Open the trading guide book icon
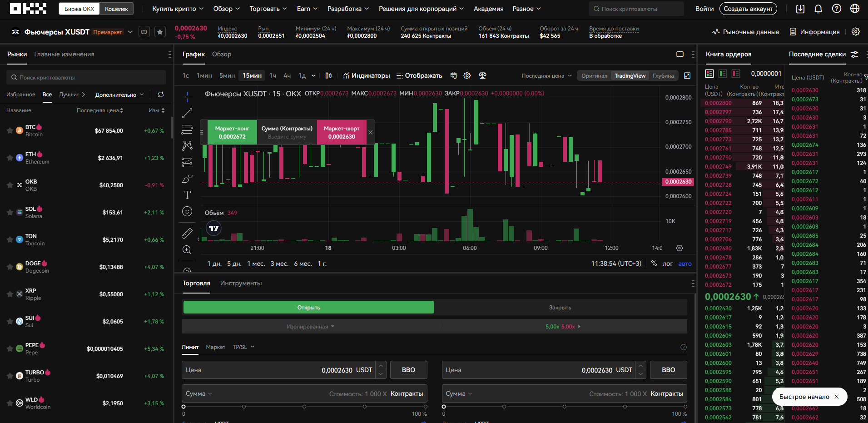The image size is (868, 423). click(x=144, y=32)
